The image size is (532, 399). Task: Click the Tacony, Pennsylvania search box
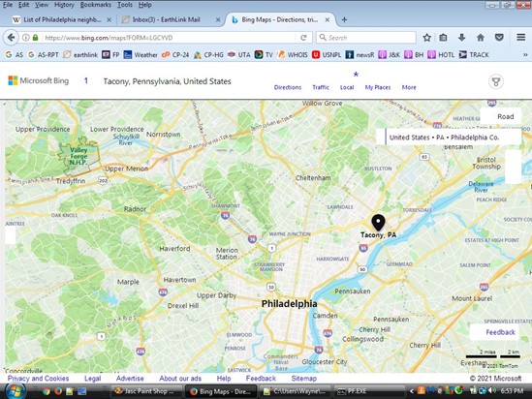pos(167,81)
